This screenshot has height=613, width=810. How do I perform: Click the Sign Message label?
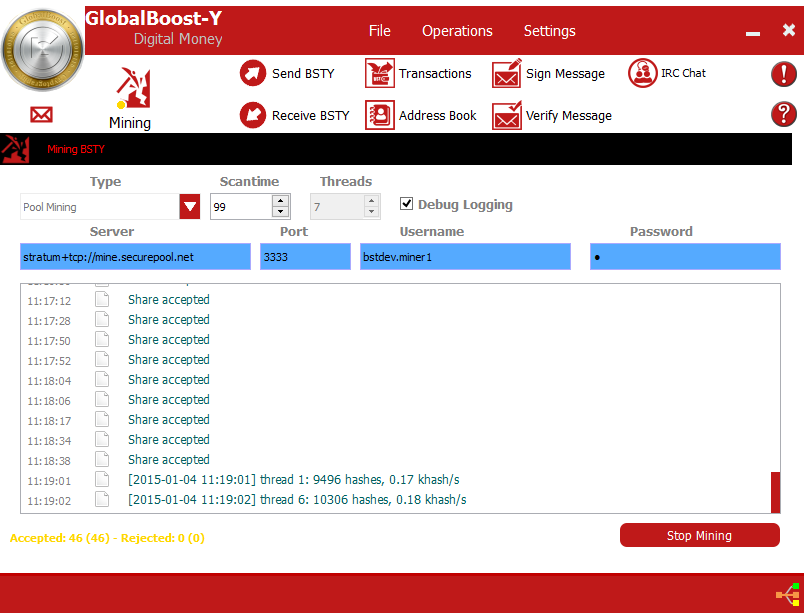click(x=565, y=74)
